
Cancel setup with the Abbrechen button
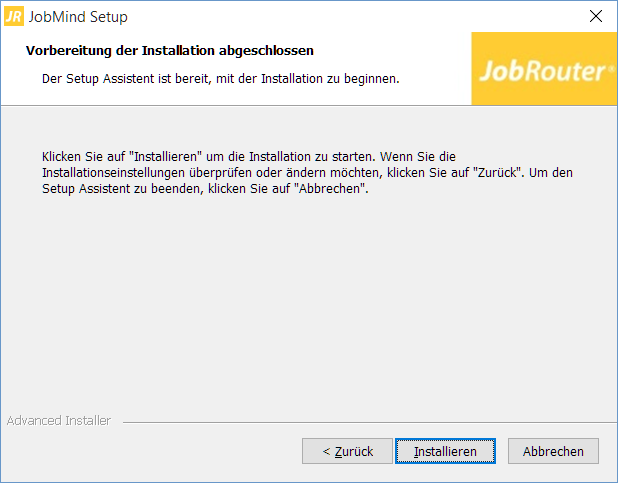[553, 451]
